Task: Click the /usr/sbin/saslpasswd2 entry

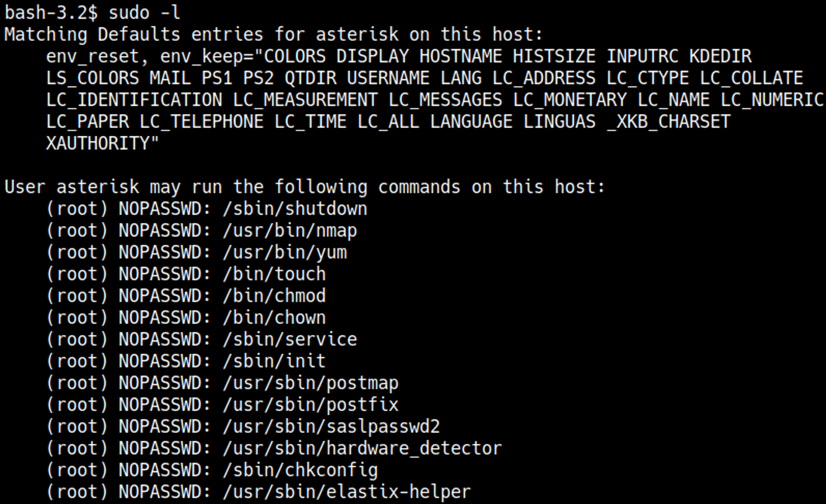Action: coord(331,427)
